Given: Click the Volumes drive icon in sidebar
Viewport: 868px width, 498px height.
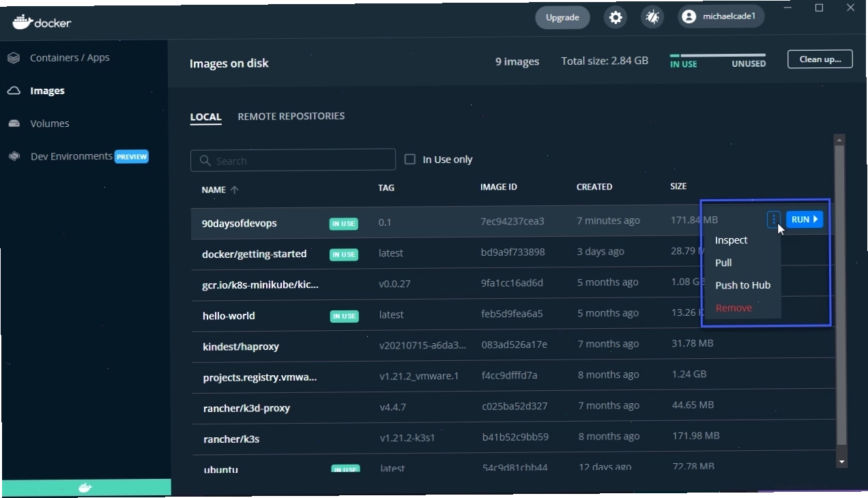Looking at the screenshot, I should click(14, 123).
